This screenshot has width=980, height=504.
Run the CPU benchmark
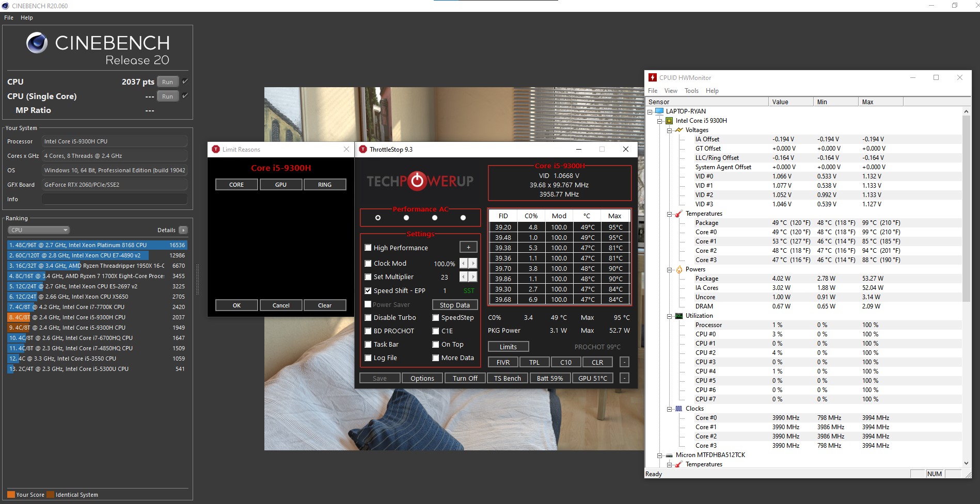click(168, 82)
